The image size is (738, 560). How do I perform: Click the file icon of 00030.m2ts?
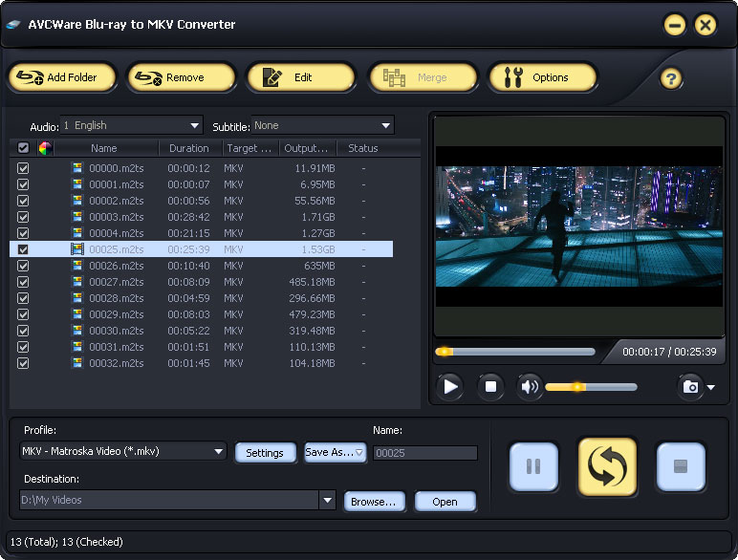tap(77, 331)
